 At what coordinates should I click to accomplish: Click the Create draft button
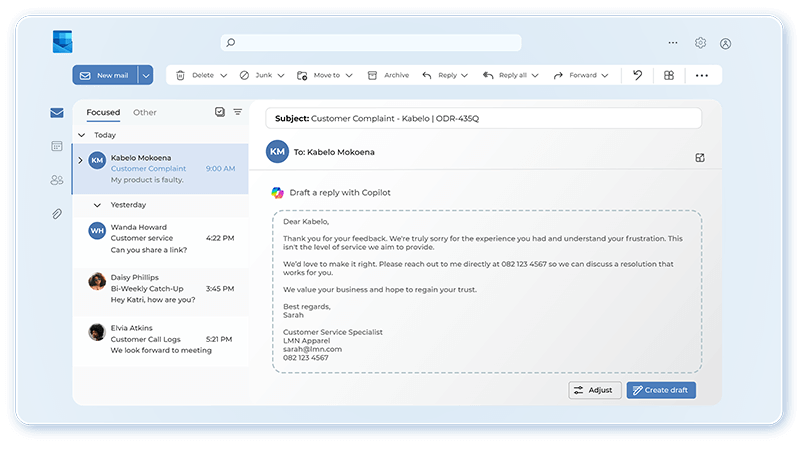click(x=661, y=390)
